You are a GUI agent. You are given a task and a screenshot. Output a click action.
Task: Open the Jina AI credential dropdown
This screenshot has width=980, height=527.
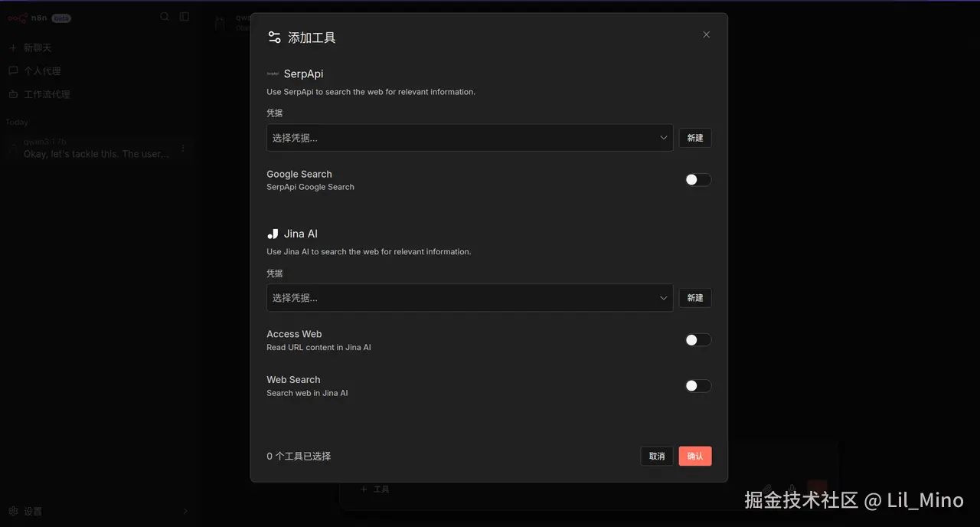[x=469, y=298]
